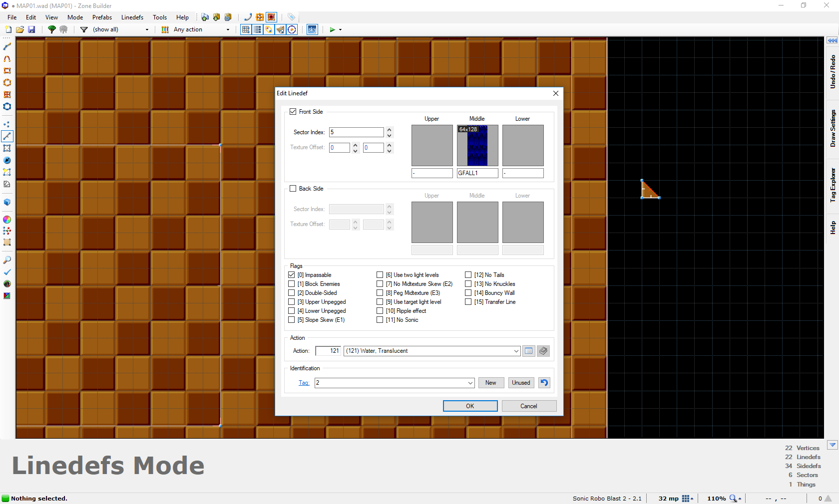Open the Tag value dropdown

tap(470, 383)
